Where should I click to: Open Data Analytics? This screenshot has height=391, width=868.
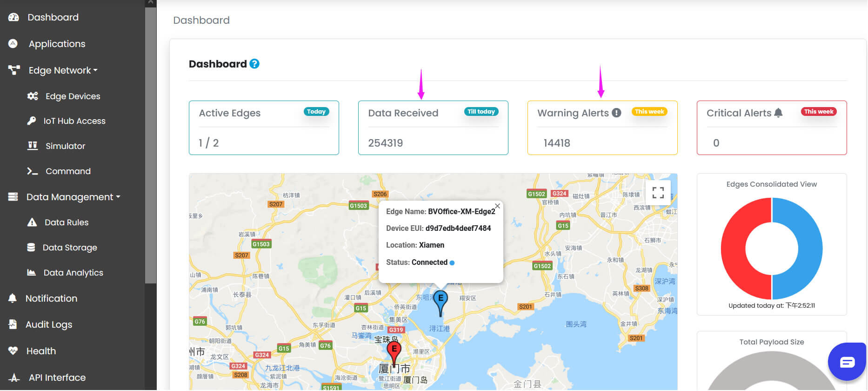point(73,273)
